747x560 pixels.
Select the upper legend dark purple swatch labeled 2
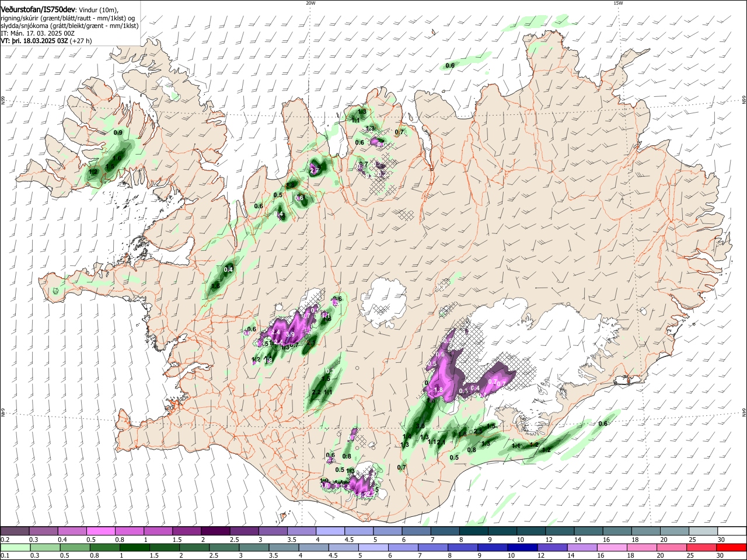click(215, 531)
